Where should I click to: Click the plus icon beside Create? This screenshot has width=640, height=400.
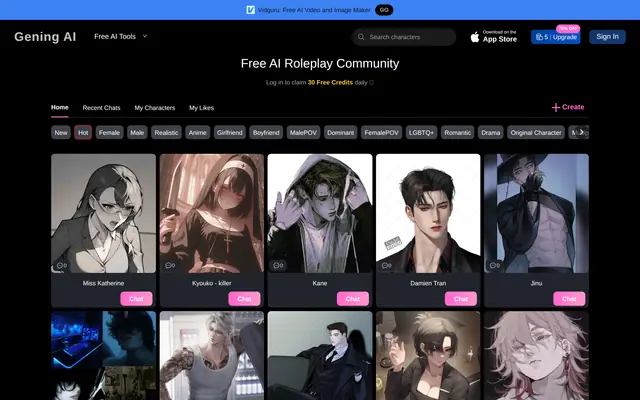[556, 107]
